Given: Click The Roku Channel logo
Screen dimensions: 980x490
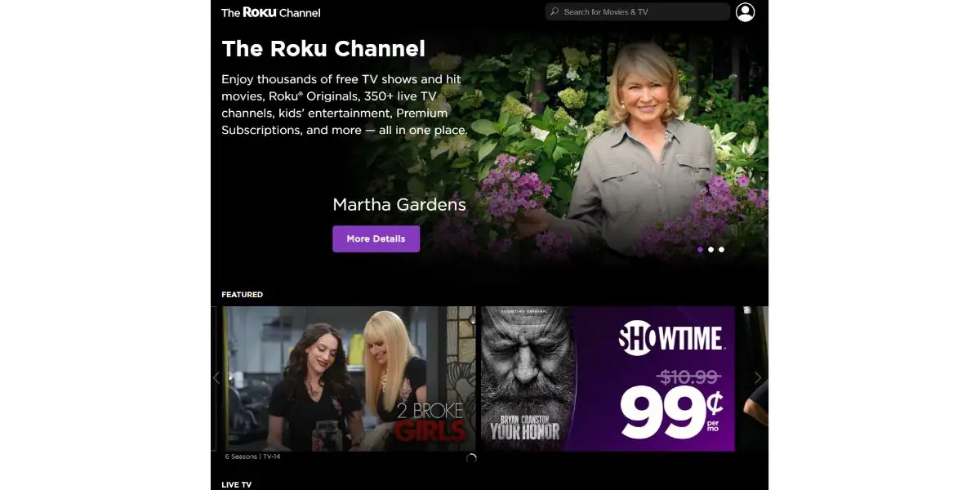Looking at the screenshot, I should click(271, 12).
